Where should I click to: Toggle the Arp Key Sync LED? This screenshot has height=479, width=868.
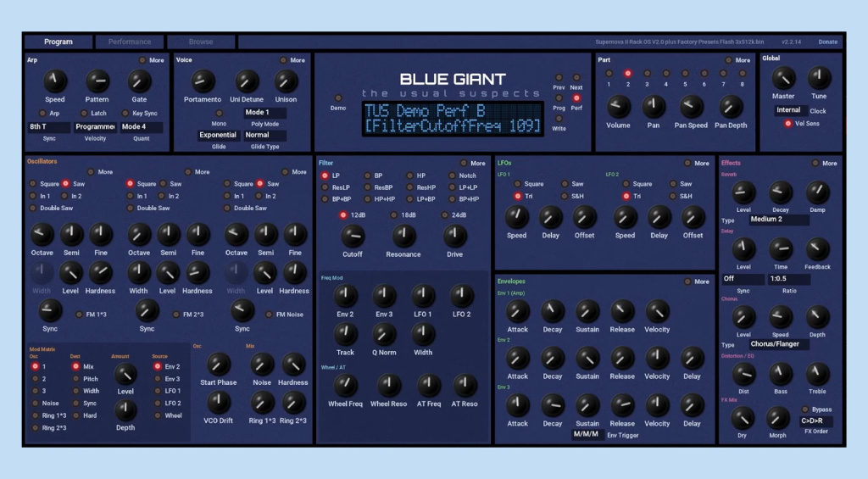coord(125,113)
